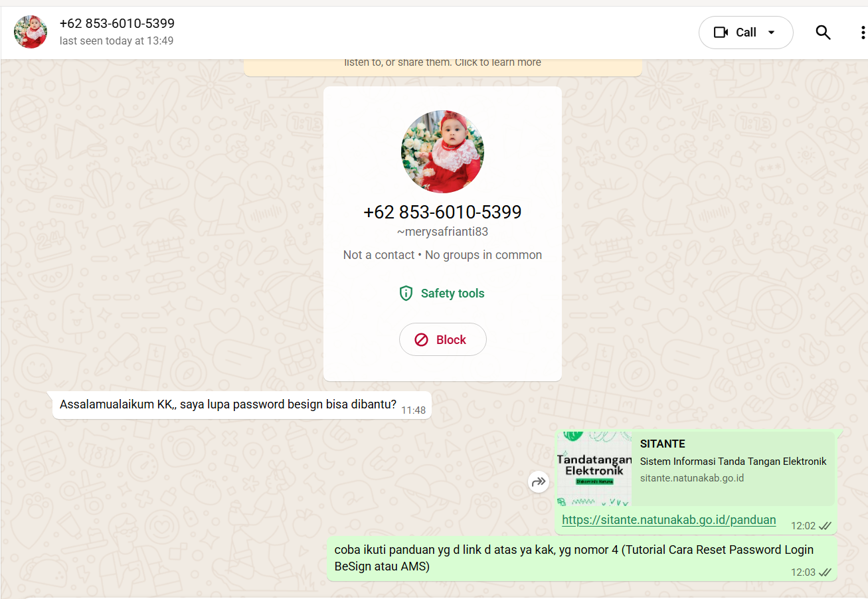The image size is (868, 599).
Task: Click the incoming message about besign password
Action: (242, 405)
